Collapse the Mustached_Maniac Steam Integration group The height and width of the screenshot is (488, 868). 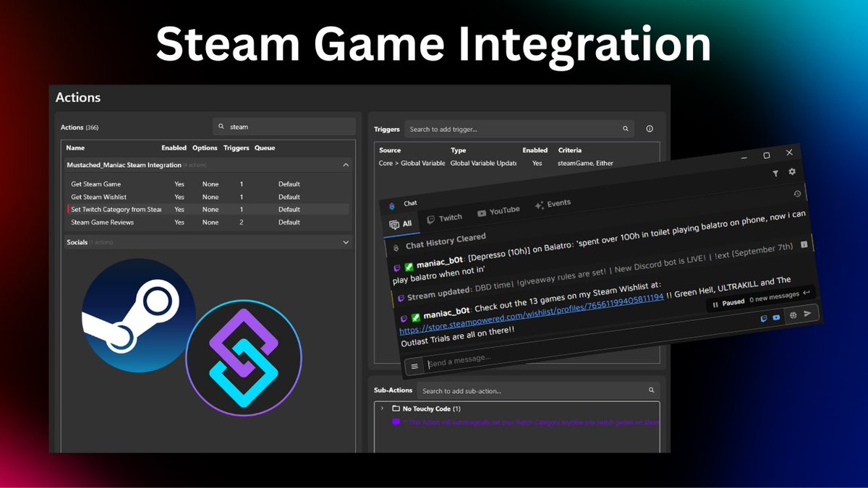pos(346,165)
